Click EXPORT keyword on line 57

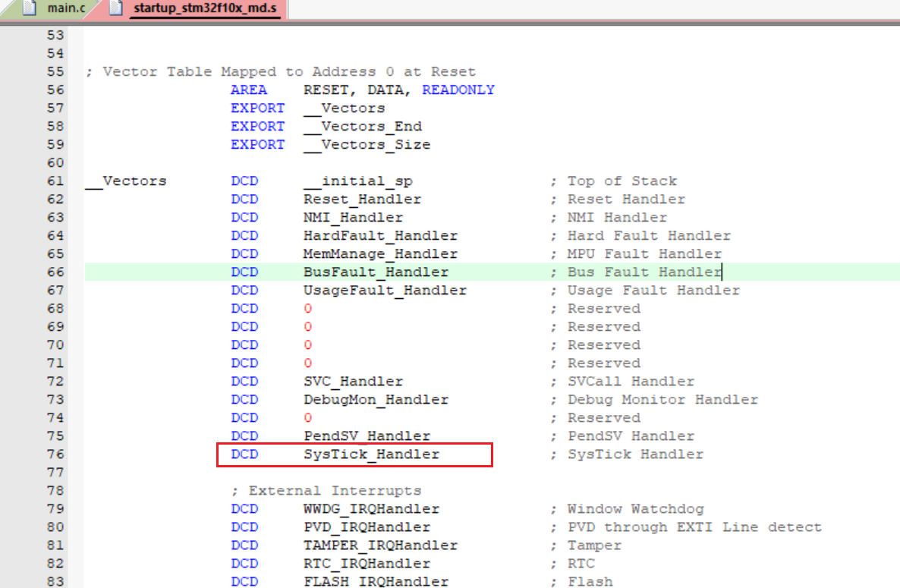click(x=258, y=108)
